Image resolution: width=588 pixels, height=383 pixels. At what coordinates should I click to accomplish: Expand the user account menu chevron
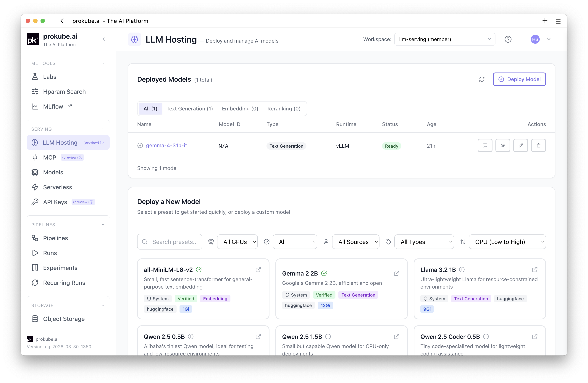[548, 39]
